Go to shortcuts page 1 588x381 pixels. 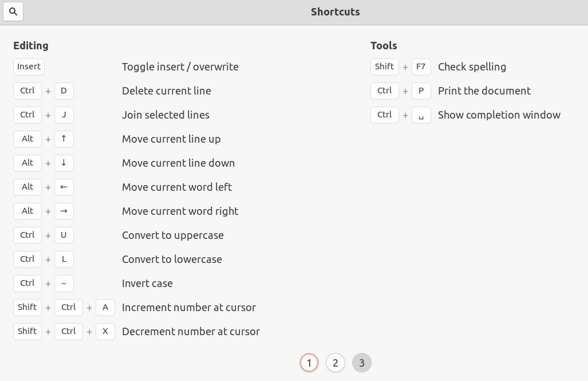pyautogui.click(x=309, y=363)
